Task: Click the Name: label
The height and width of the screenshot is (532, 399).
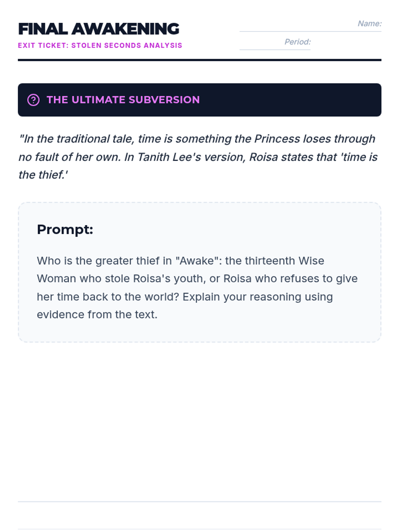Action: 370,24
